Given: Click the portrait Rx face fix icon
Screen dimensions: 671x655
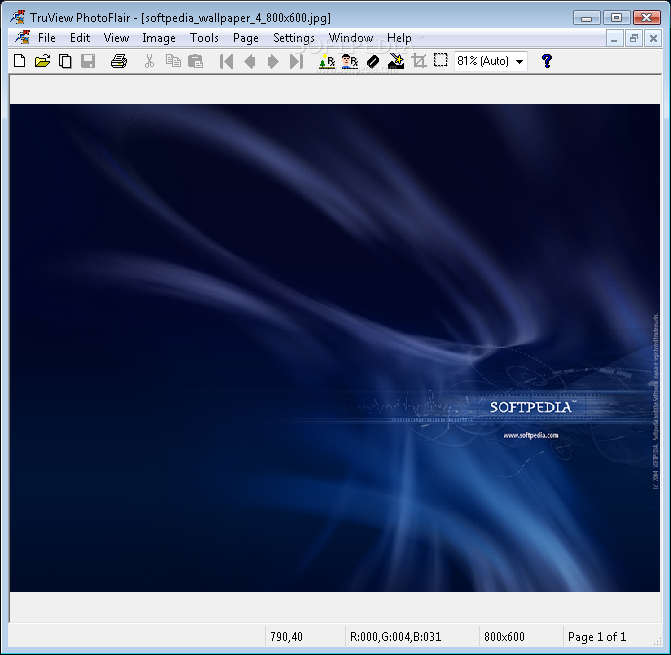Looking at the screenshot, I should point(350,61).
